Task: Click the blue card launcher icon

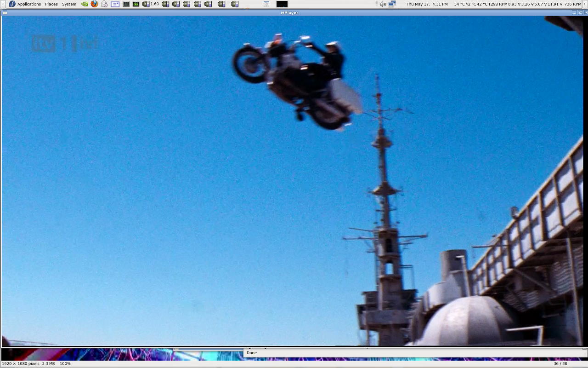Action: pos(115,4)
